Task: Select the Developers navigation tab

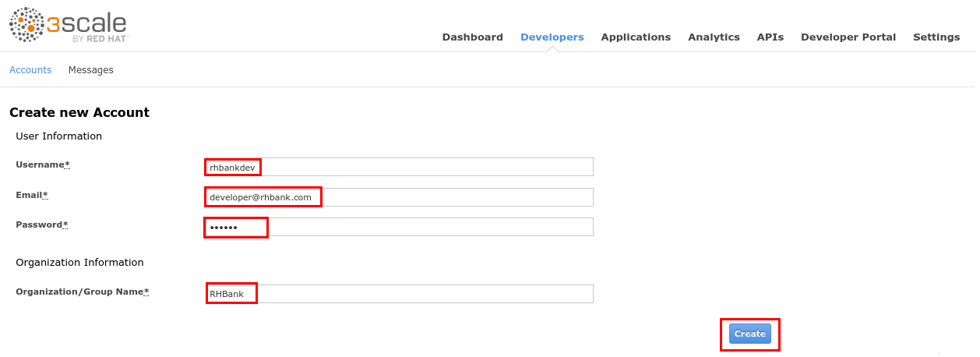Action: tap(552, 37)
